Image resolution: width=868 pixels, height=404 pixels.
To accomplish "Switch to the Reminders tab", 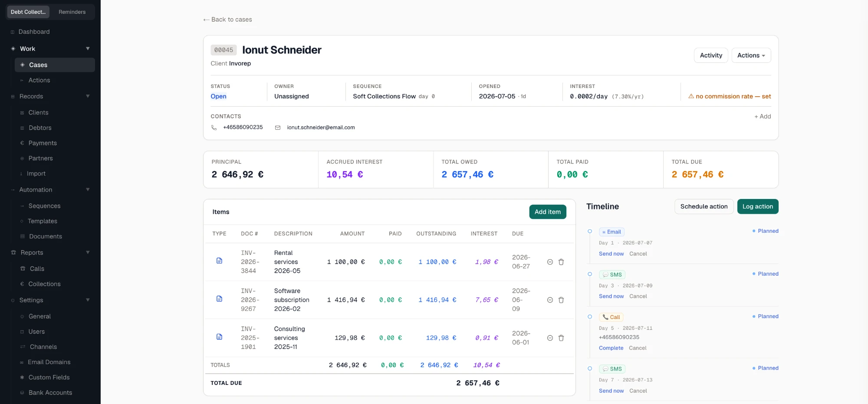I will click(72, 12).
